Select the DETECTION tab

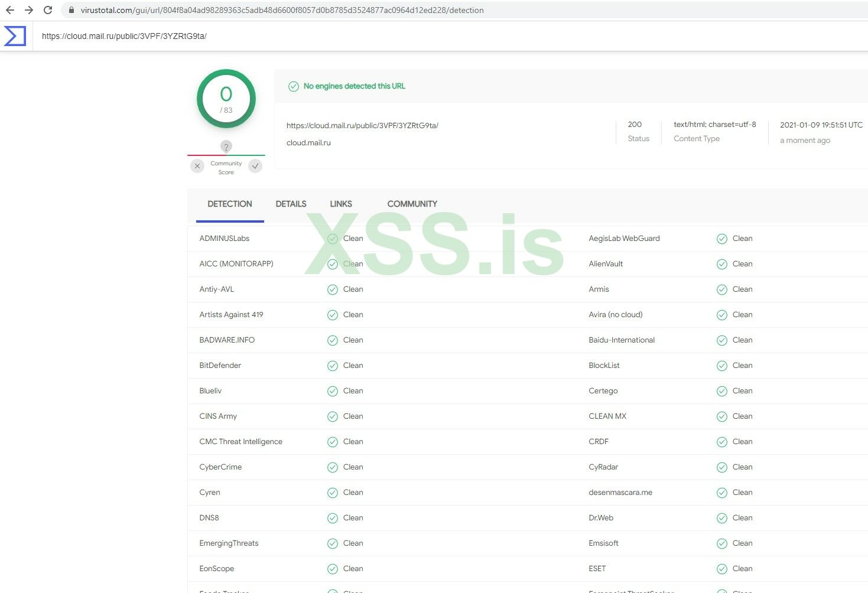click(x=230, y=204)
